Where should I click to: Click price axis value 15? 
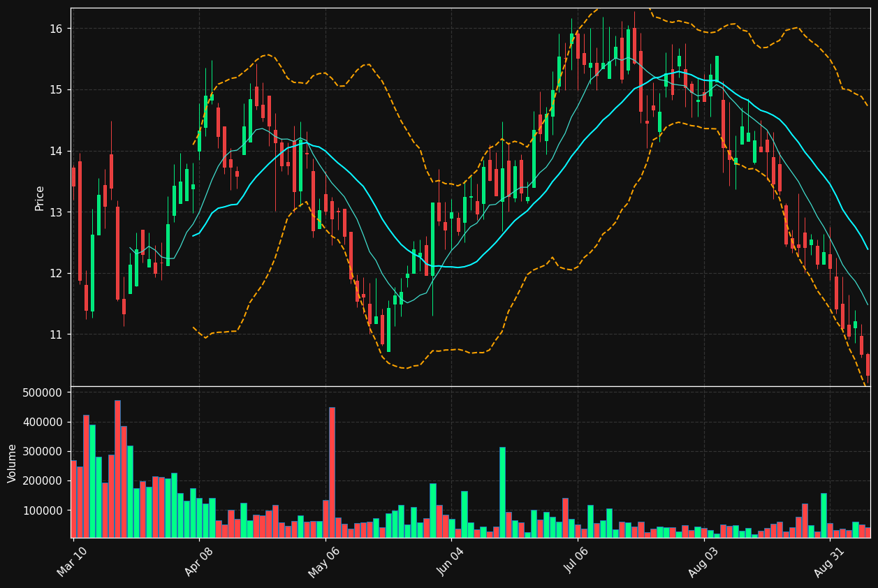click(56, 90)
